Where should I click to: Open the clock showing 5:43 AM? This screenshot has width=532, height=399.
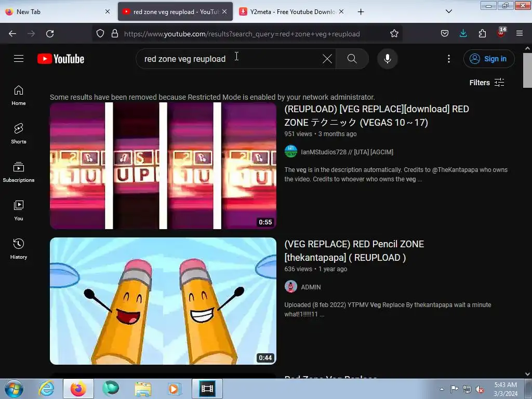click(506, 389)
